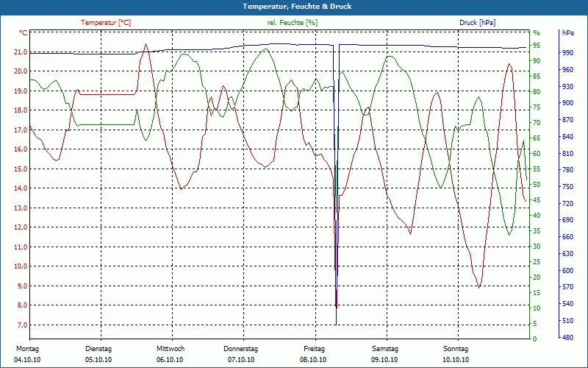Click the date '04.10.10' under Montag
Image resolution: width=588 pixels, height=368 pixels.
27,360
